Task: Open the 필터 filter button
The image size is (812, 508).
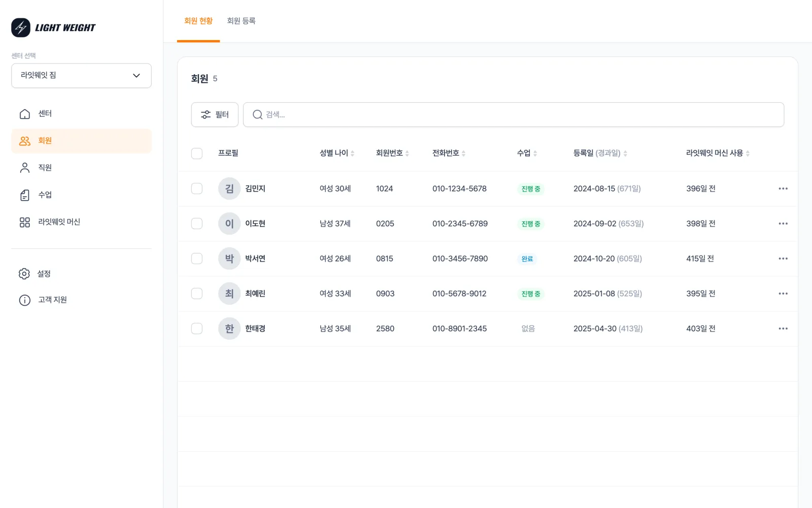Action: (215, 115)
